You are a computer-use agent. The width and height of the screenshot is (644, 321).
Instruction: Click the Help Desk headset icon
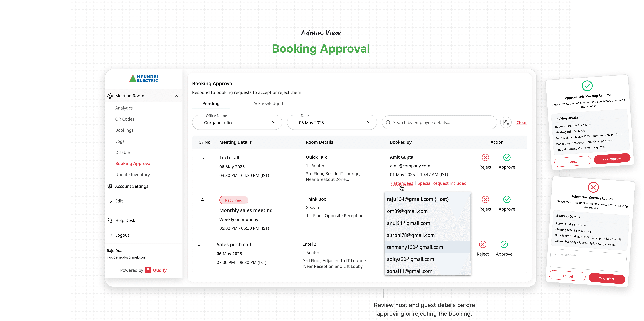[x=110, y=220]
